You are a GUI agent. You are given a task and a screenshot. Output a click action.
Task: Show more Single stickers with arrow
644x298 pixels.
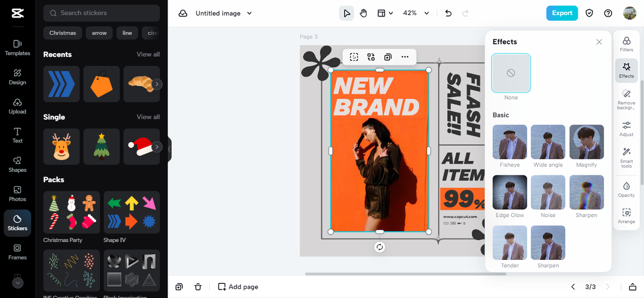click(x=157, y=147)
